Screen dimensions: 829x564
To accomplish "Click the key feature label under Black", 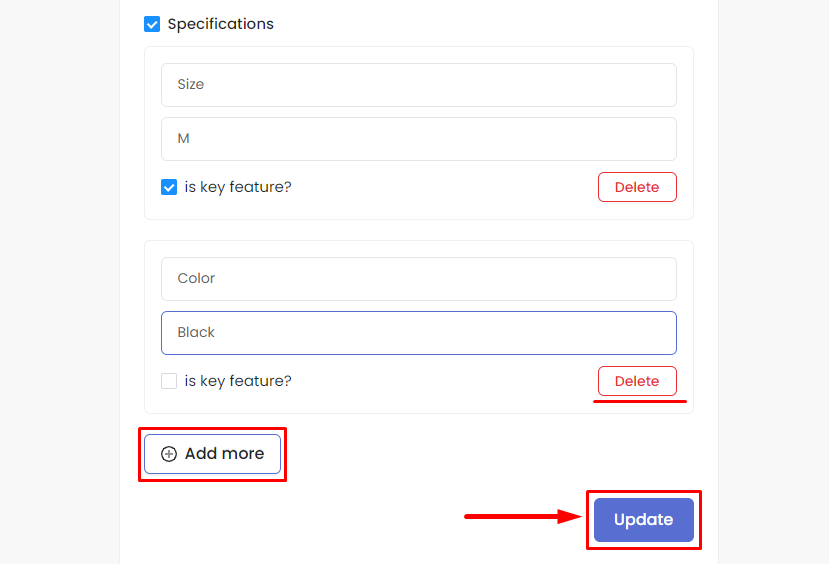I will pyautogui.click(x=238, y=381).
